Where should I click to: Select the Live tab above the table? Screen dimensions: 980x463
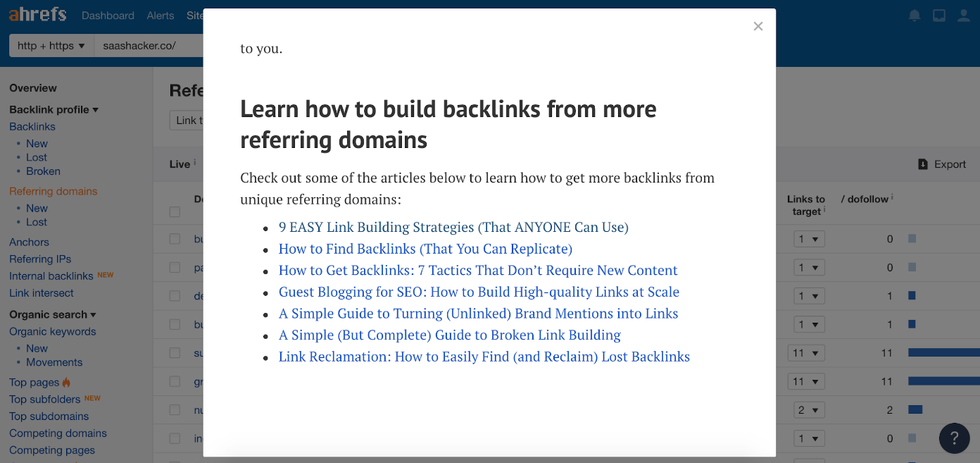(180, 164)
